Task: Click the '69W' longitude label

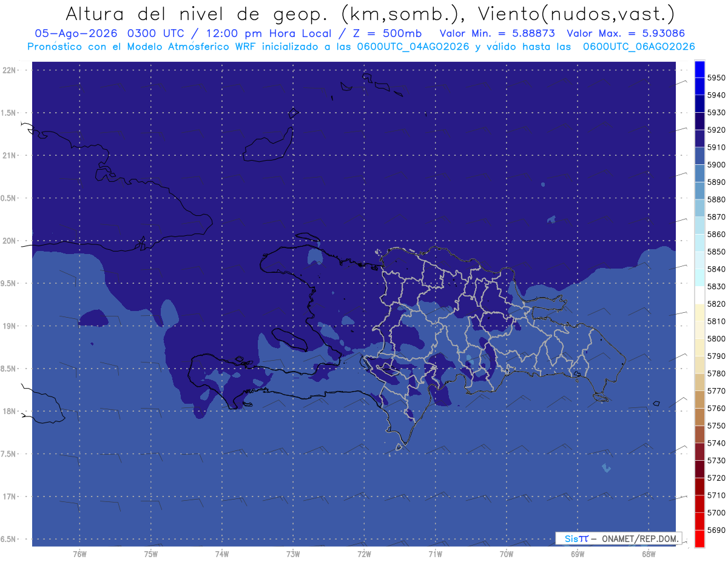Action: (577, 554)
